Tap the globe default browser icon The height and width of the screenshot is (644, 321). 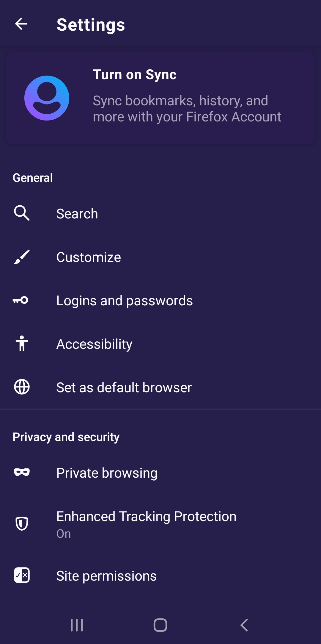coord(22,387)
